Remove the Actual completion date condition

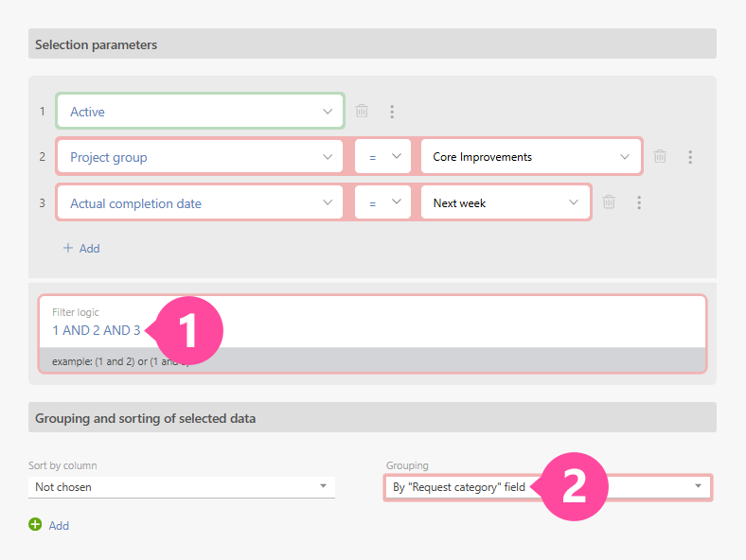pos(610,202)
